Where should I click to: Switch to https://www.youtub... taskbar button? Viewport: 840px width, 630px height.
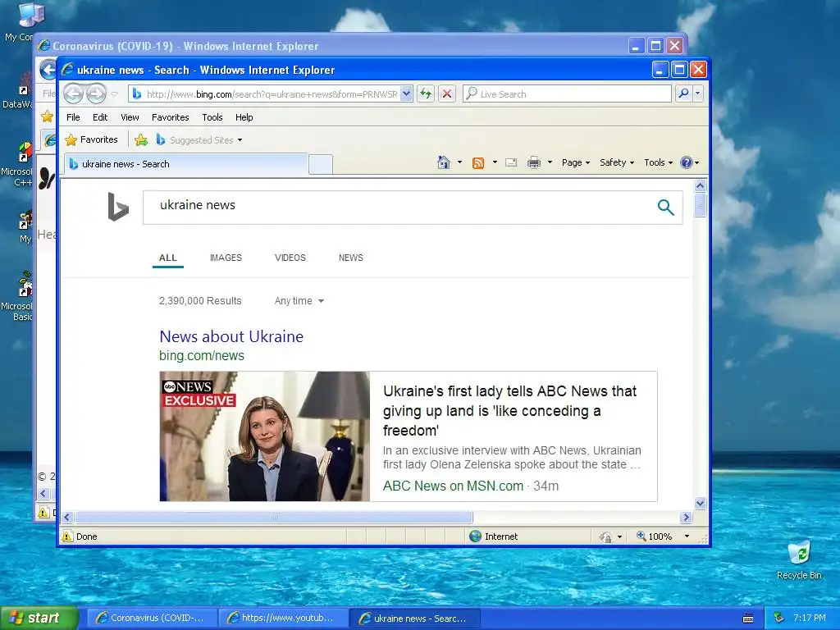click(x=283, y=619)
